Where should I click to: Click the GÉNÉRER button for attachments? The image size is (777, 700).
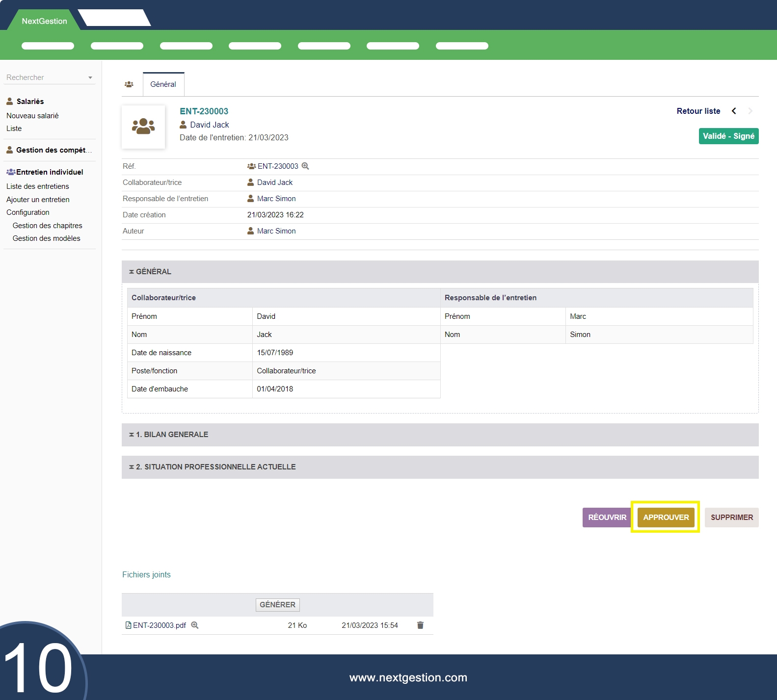[x=277, y=605]
